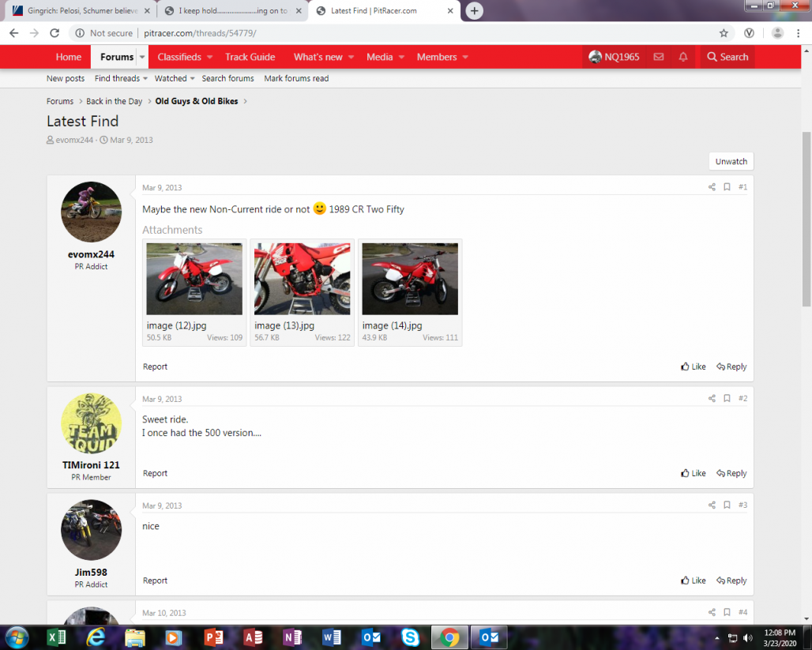812x650 pixels.
Task: Open Excel from the taskbar
Action: click(57, 637)
